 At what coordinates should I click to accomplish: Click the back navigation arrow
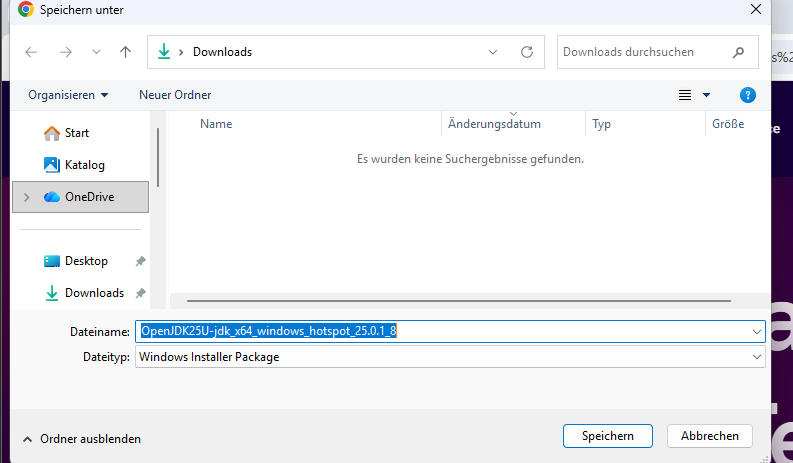click(x=31, y=52)
